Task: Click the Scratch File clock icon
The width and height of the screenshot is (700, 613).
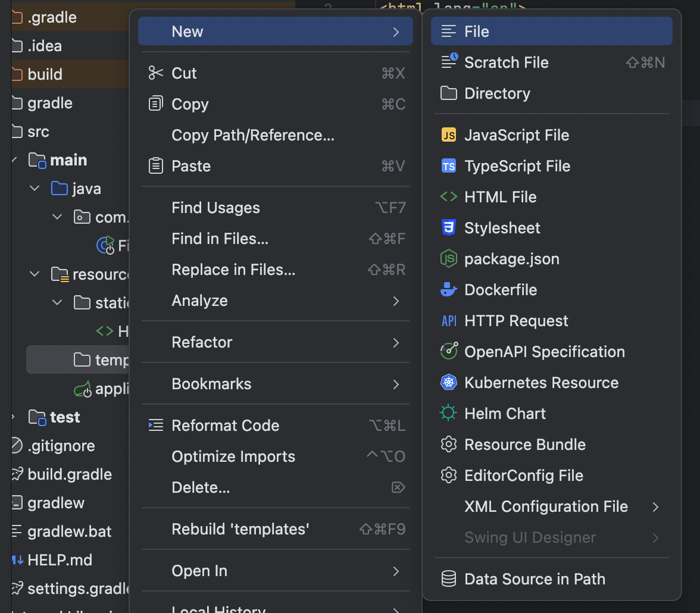Action: click(449, 61)
